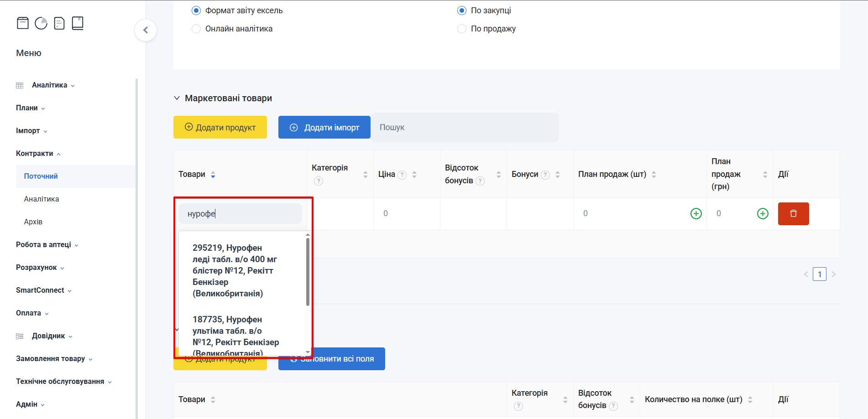The image size is (868, 419).
Task: Delete the product row with red trash button
Action: point(793,214)
